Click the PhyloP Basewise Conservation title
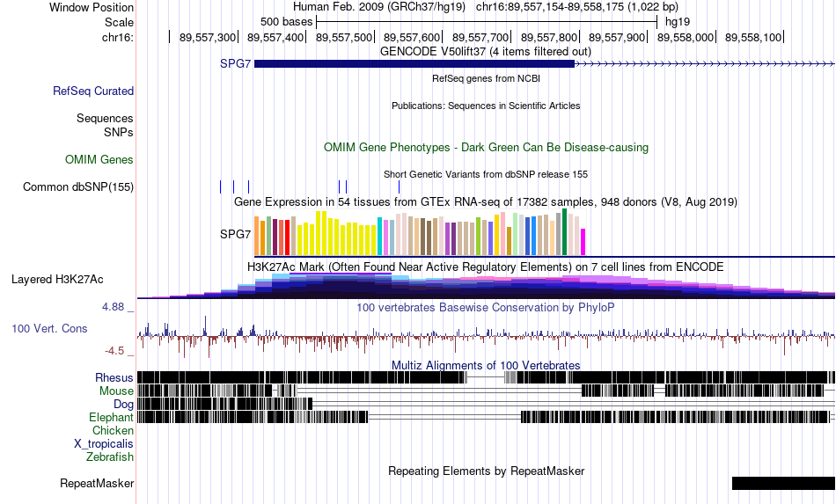The image size is (836, 504). (486, 307)
